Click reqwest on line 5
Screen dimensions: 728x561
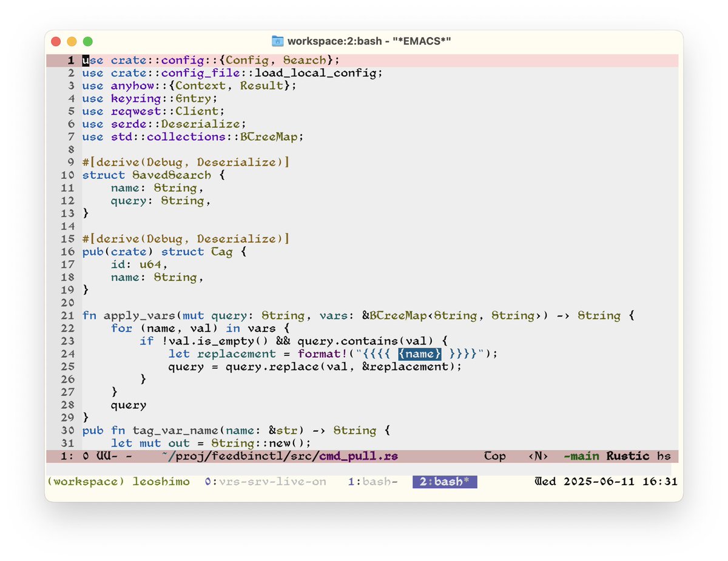136,111
